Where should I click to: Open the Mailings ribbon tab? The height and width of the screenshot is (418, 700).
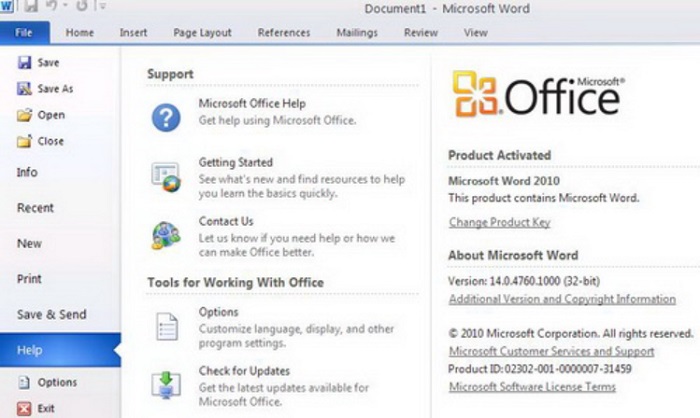pos(357,33)
